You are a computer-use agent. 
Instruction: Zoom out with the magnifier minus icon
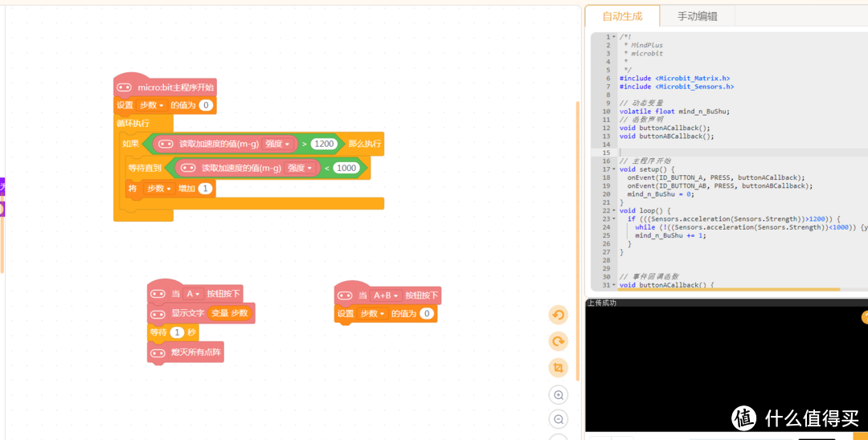pos(558,420)
